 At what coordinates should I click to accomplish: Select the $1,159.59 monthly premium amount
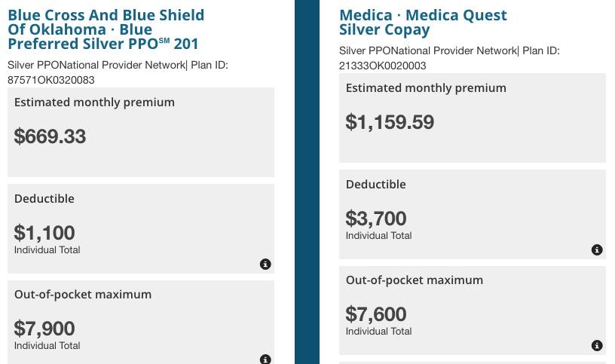(390, 122)
